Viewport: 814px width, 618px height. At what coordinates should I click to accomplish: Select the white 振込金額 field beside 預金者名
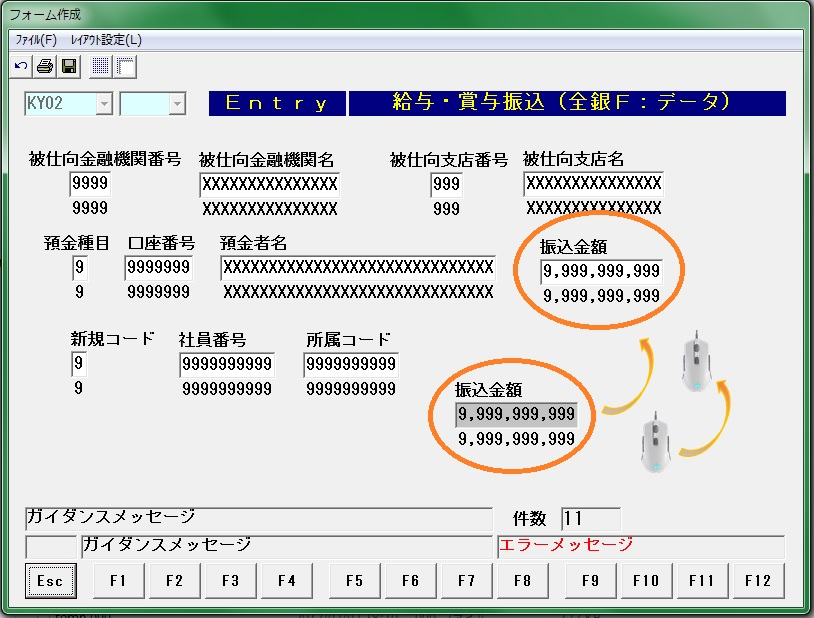click(601, 272)
